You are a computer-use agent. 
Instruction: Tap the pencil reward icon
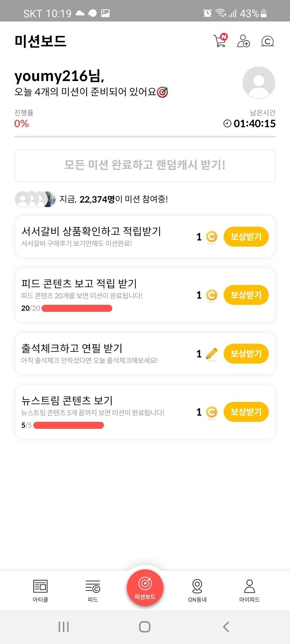[211, 354]
